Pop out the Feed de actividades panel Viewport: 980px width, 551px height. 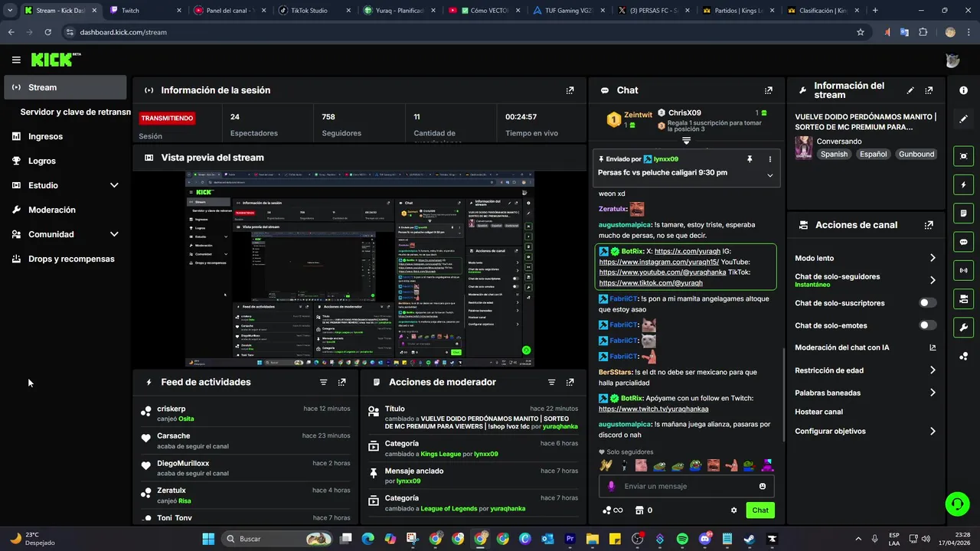pyautogui.click(x=341, y=382)
